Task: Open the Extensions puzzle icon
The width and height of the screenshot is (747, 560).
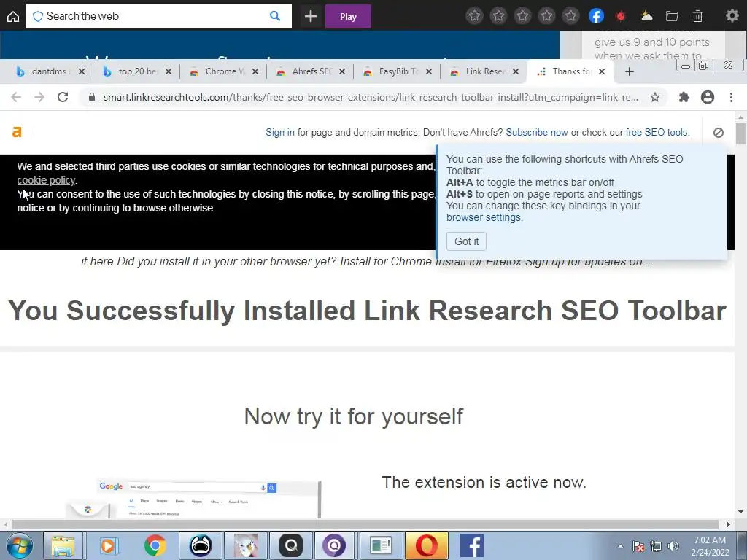Action: point(684,97)
